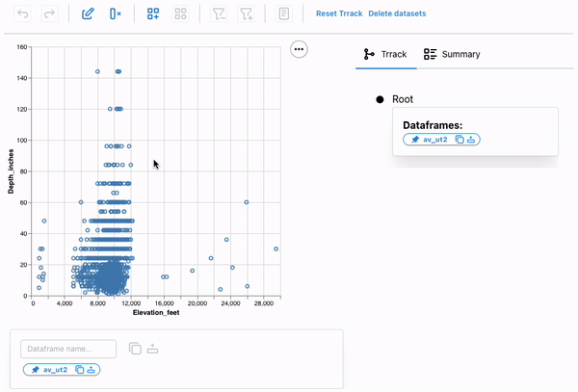Image resolution: width=578 pixels, height=392 pixels.
Task: Click export icon beside Dataframe name field
Action: coord(152,349)
